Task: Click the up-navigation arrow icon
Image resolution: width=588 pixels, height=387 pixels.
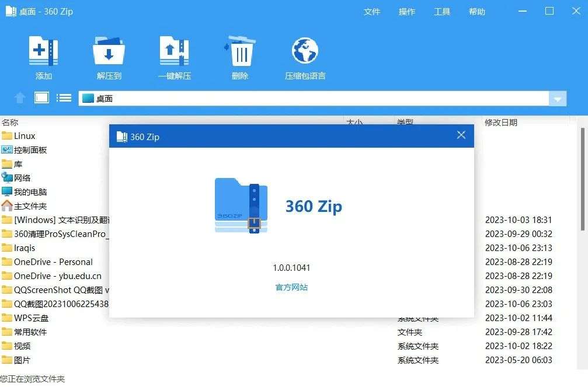Action: pos(19,97)
